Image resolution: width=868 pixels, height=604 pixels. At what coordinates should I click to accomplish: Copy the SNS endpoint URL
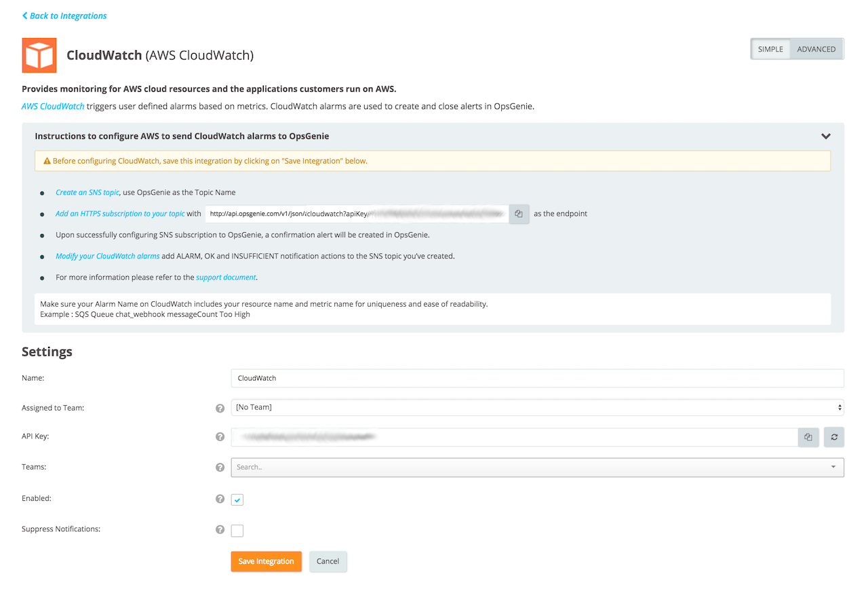pyautogui.click(x=519, y=214)
